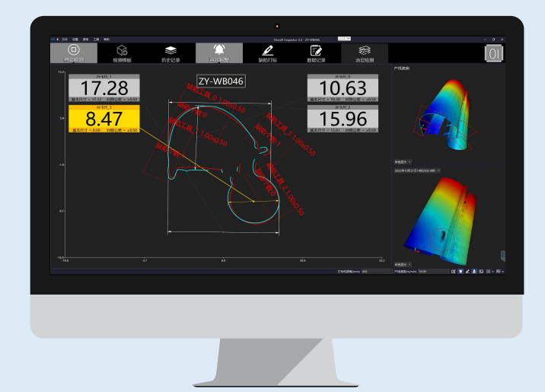Click the 17.28 measurement panel
The height and width of the screenshot is (392, 545).
point(104,88)
